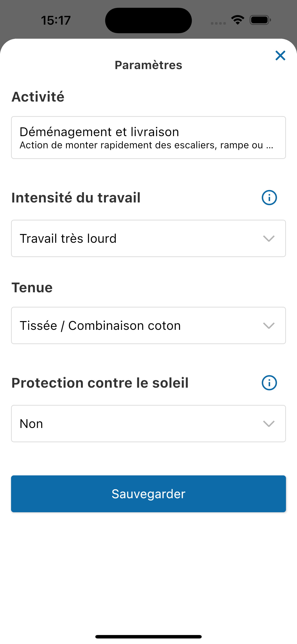Tap the home indicator bar
Viewport: 297px width, 644px height.
148,636
